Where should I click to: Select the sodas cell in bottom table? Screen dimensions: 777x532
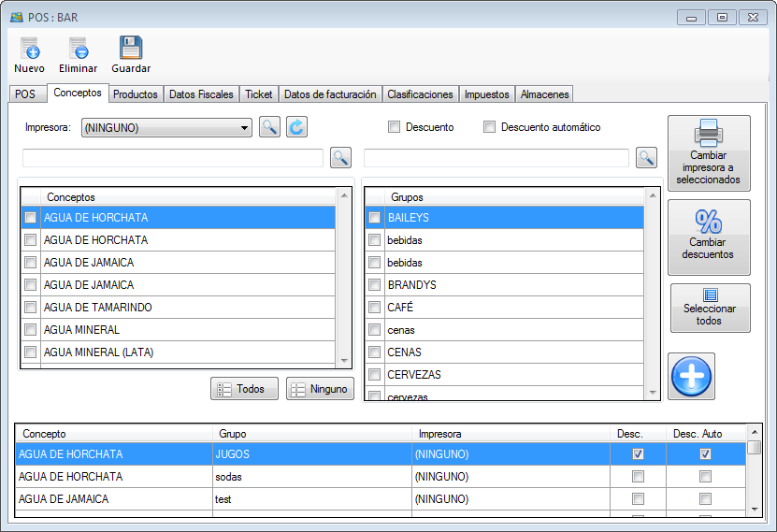[312, 477]
